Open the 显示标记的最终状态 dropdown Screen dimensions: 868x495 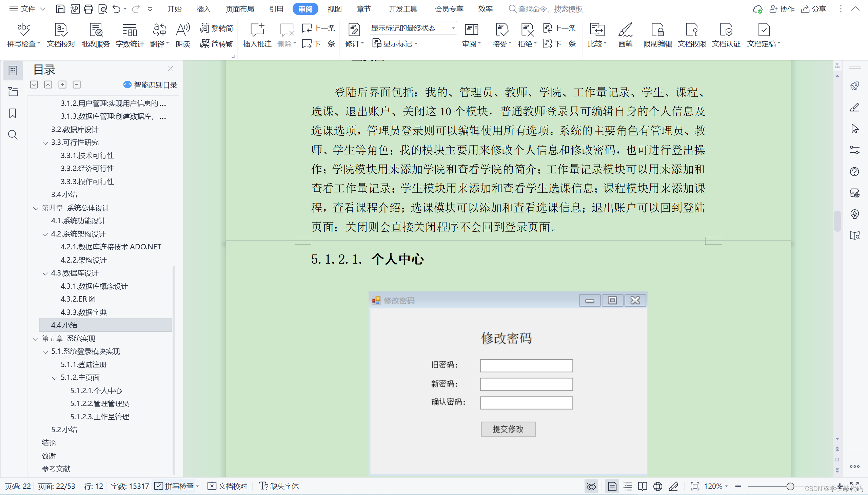click(x=453, y=28)
